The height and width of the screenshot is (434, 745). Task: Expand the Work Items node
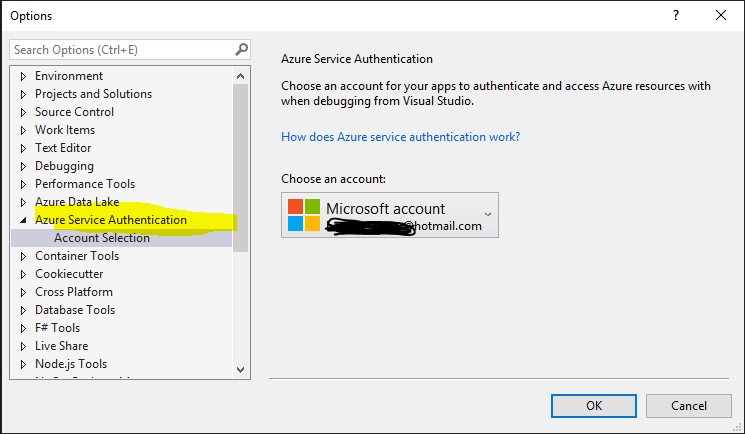click(x=23, y=130)
